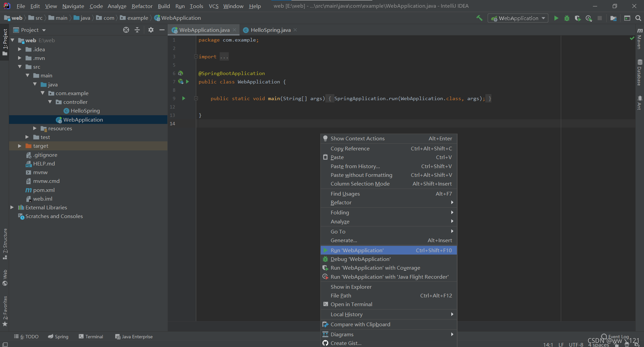This screenshot has width=644, height=347.
Task: Open the Ant tool window
Action: pyautogui.click(x=640, y=102)
